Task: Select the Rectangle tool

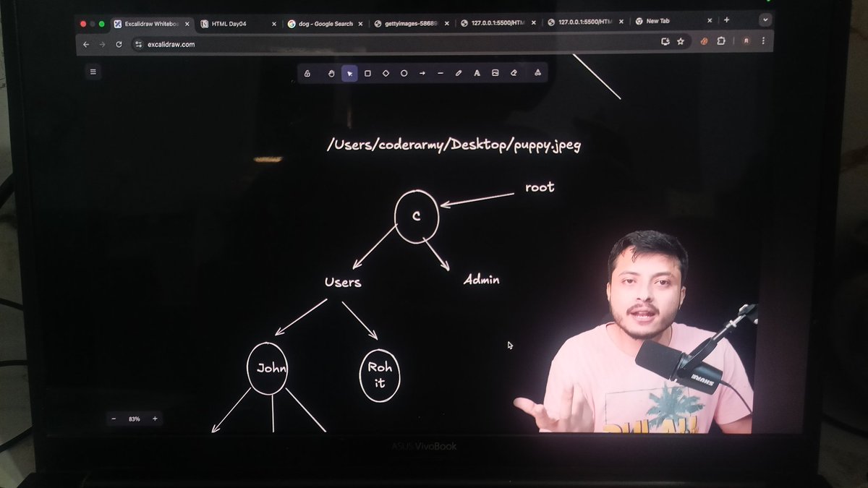Action: (x=367, y=73)
